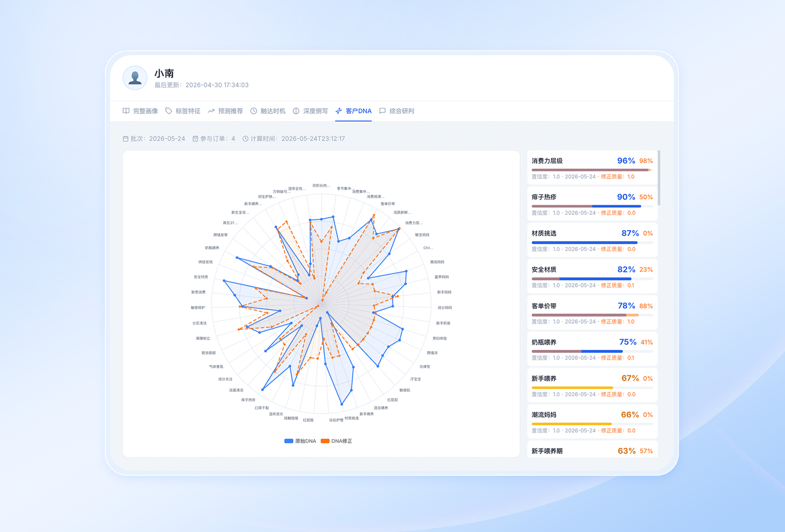785x532 pixels.
Task: Select the 客户DNA tab
Action: coord(353,111)
